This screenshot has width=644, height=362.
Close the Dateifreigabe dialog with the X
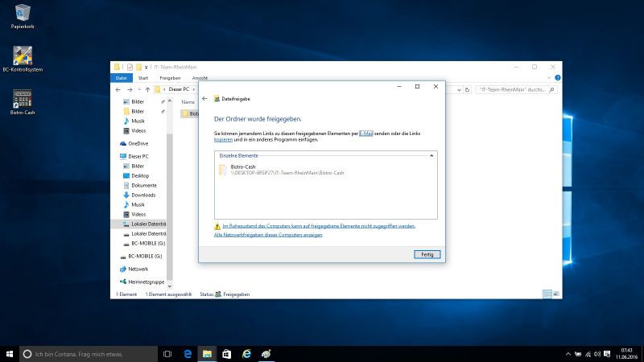click(x=436, y=87)
